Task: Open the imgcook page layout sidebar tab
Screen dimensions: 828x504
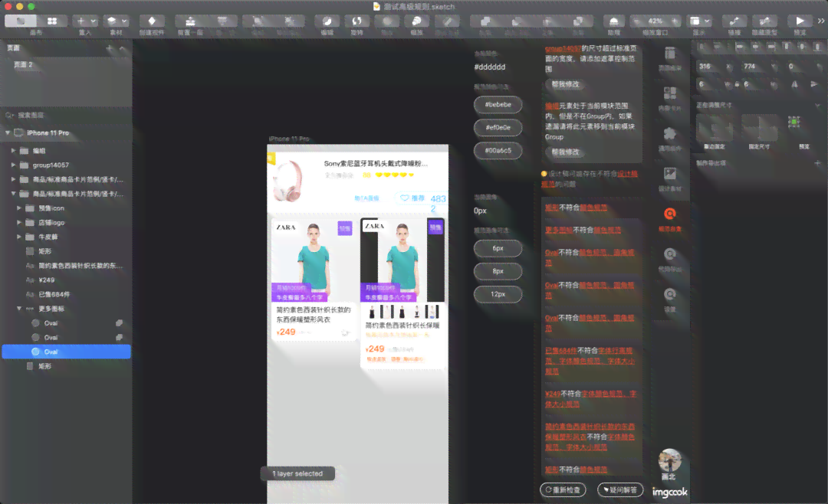Action: (670, 58)
